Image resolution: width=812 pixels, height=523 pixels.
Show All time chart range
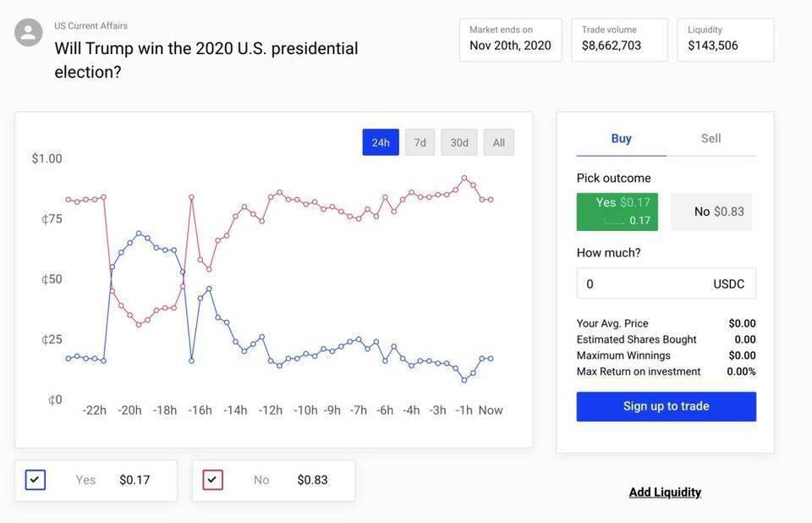pos(499,142)
